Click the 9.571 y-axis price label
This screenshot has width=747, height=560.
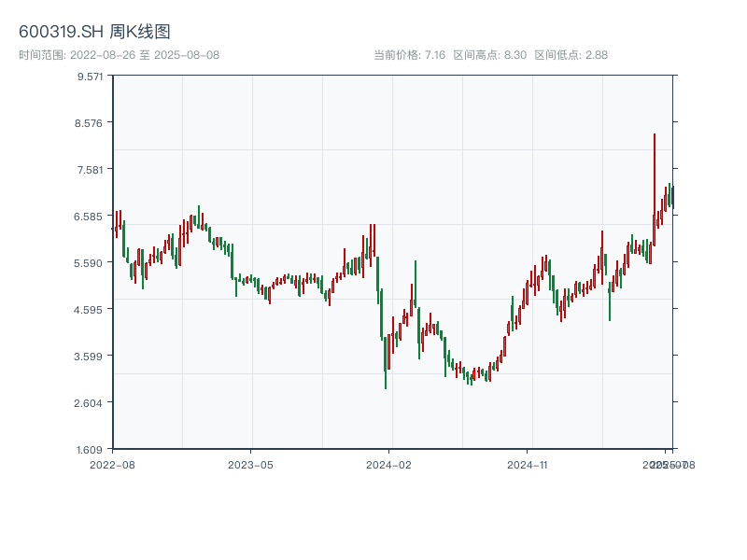point(91,77)
